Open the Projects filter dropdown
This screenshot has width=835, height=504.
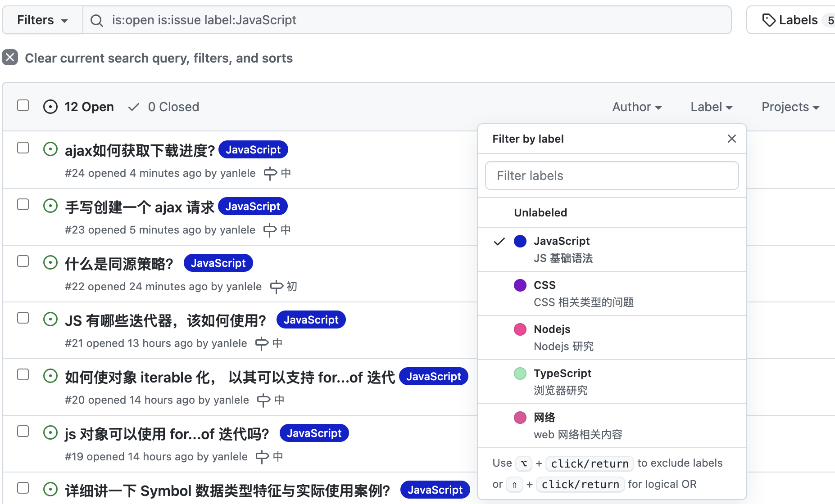coord(790,107)
